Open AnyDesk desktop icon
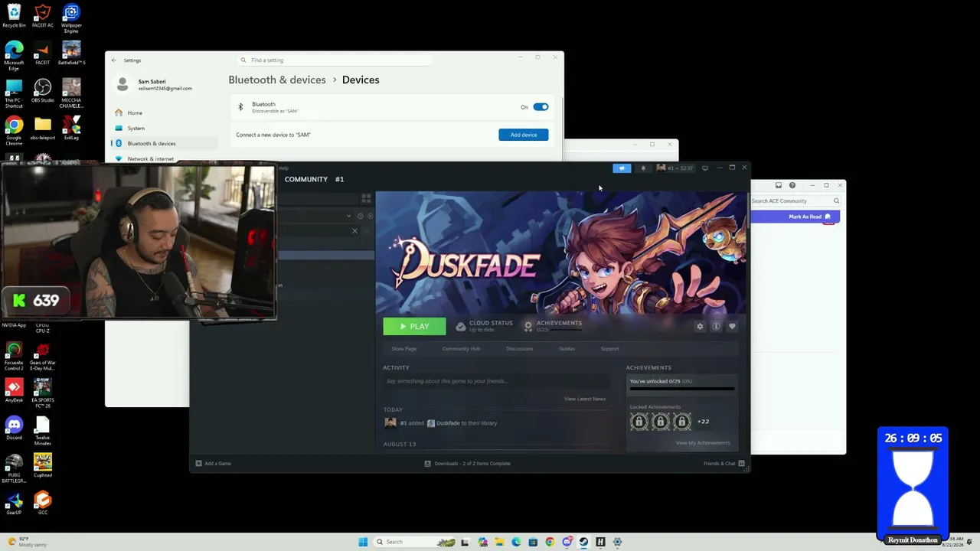 (14, 390)
